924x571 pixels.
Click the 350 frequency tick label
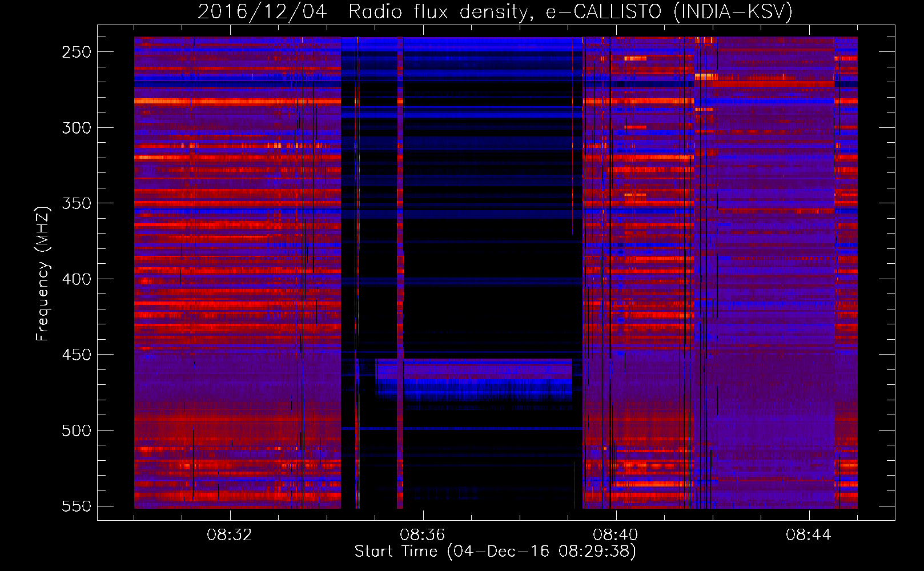tap(77, 204)
